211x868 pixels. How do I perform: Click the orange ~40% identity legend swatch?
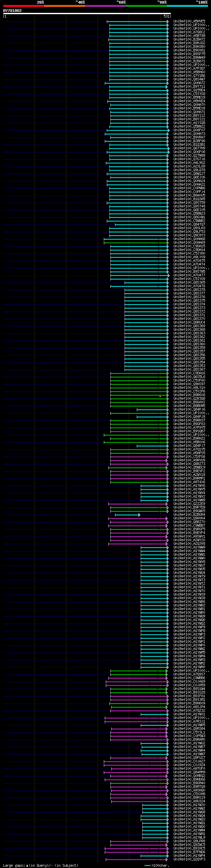pyautogui.click(x=65, y=6)
